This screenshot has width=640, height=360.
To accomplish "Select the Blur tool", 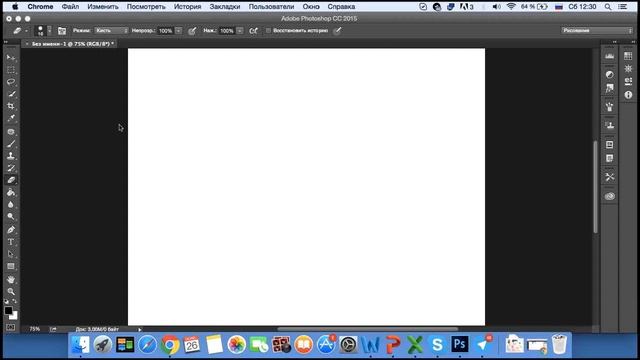I will pos(11,204).
